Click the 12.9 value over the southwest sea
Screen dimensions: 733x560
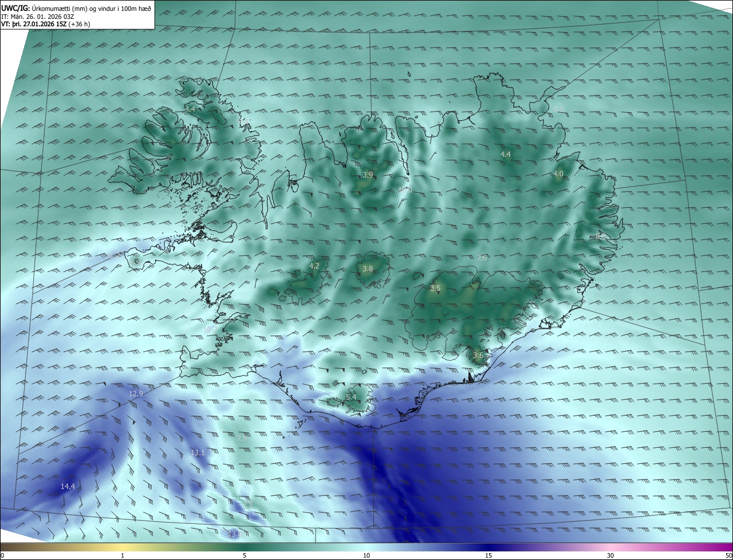pos(136,394)
